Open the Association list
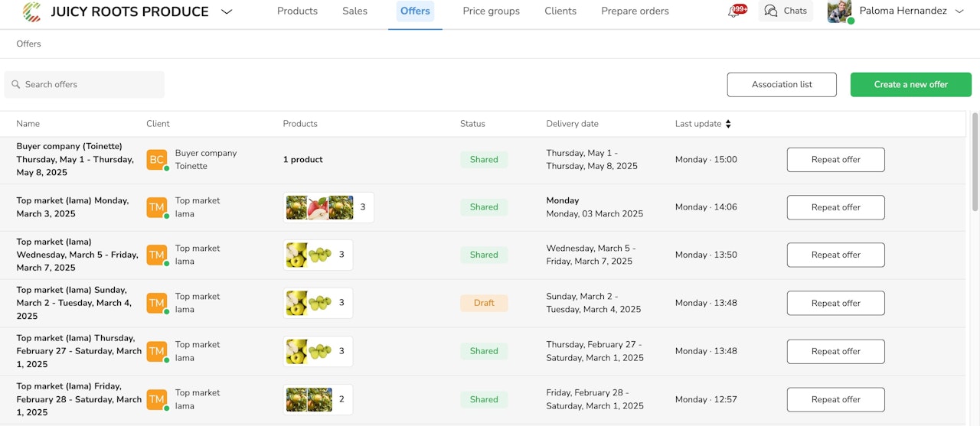Viewport: 980px width, 426px height. [782, 85]
